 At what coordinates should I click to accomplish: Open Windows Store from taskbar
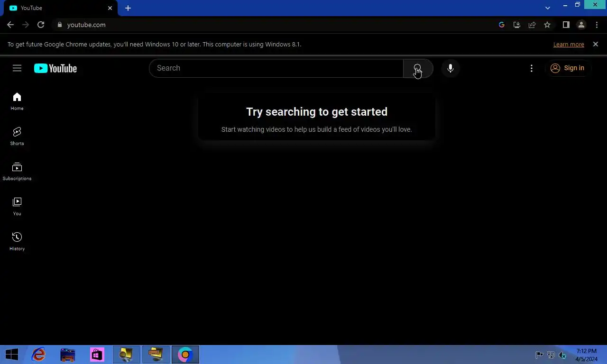click(97, 355)
